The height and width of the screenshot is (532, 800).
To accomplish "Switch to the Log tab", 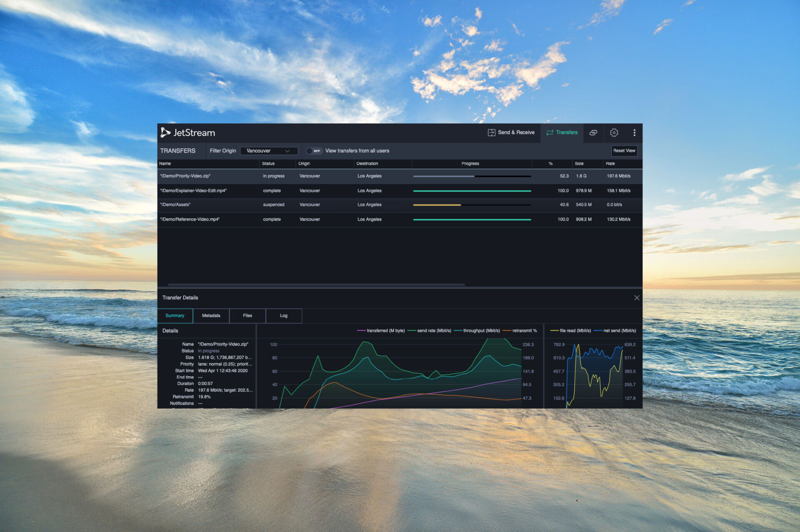I will (x=283, y=316).
